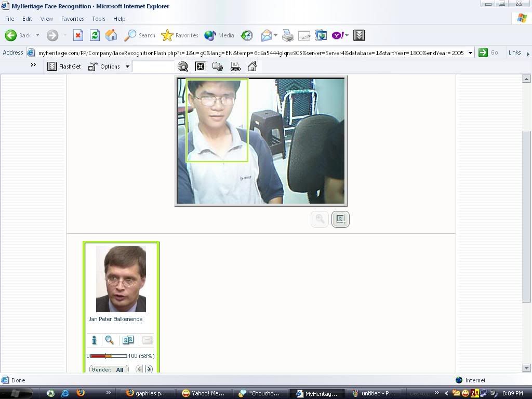Click the 58% similarity meter bar
Image resolution: width=532 pixels, height=399 pixels.
point(109,356)
